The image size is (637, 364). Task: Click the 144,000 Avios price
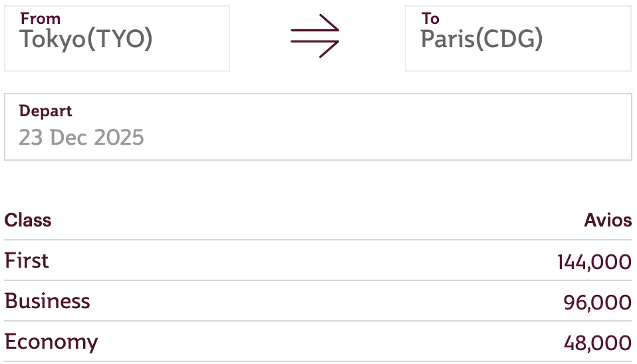[594, 262]
